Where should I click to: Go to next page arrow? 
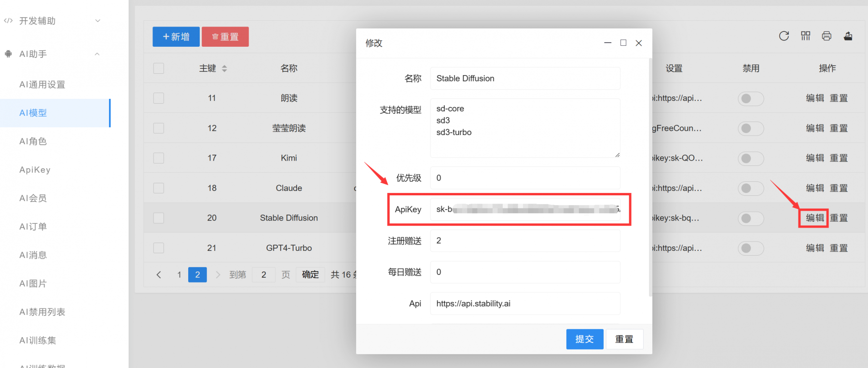point(218,274)
